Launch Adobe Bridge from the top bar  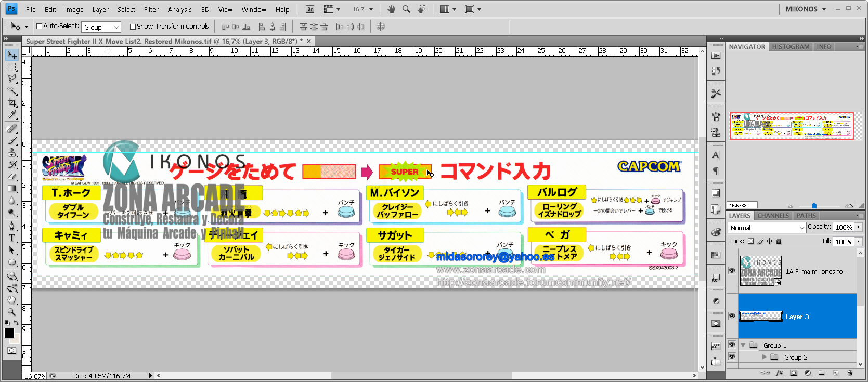(310, 9)
